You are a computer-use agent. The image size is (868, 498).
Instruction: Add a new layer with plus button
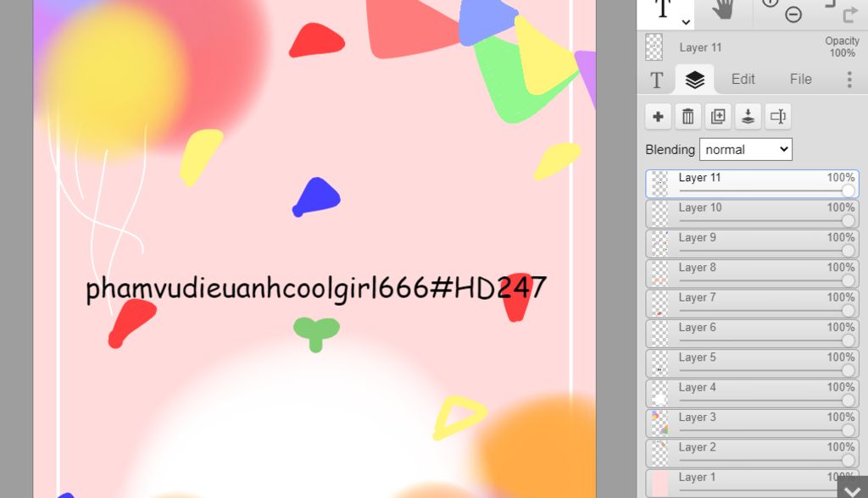tap(658, 117)
